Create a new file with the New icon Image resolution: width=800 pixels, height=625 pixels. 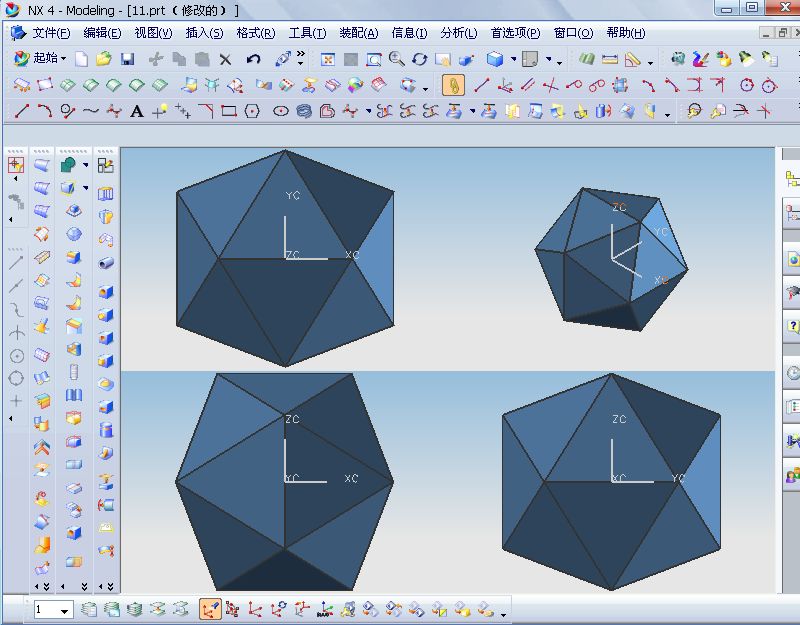pyautogui.click(x=81, y=59)
